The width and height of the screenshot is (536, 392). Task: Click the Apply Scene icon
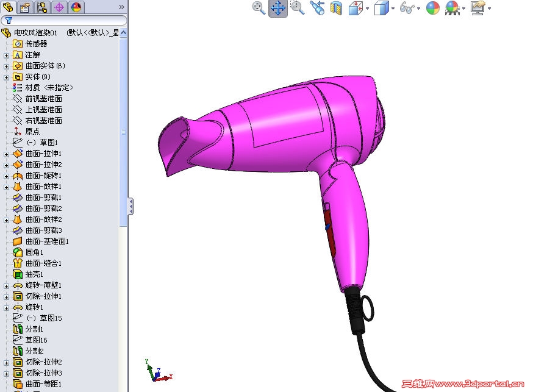pyautogui.click(x=452, y=8)
